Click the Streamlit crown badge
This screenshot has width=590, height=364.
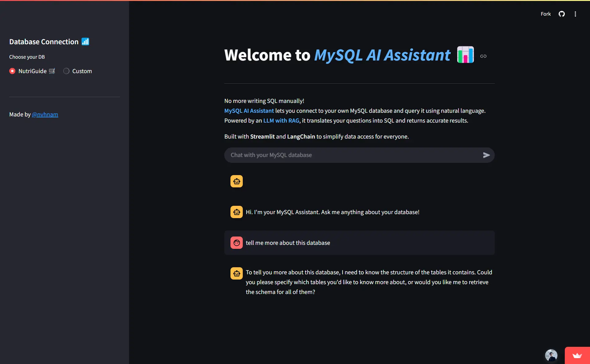tap(577, 355)
